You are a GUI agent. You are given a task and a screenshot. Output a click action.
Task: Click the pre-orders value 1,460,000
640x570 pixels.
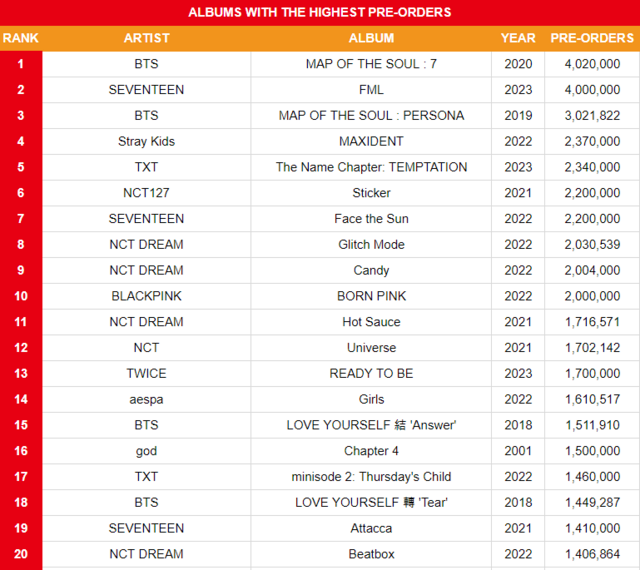coord(592,476)
